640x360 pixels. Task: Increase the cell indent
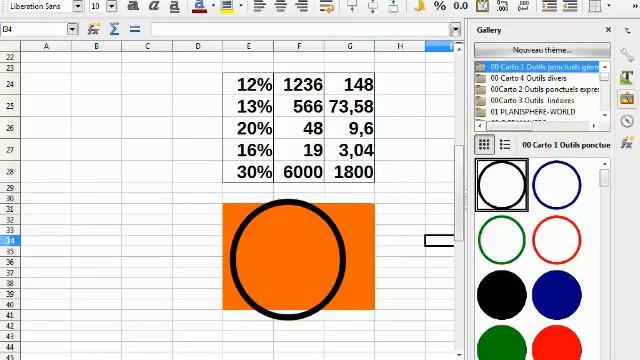(549, 6)
